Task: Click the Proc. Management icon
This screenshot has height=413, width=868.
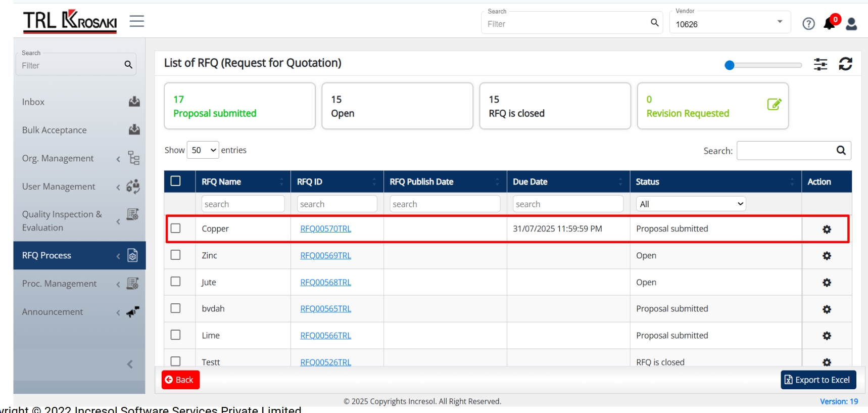Action: (133, 284)
